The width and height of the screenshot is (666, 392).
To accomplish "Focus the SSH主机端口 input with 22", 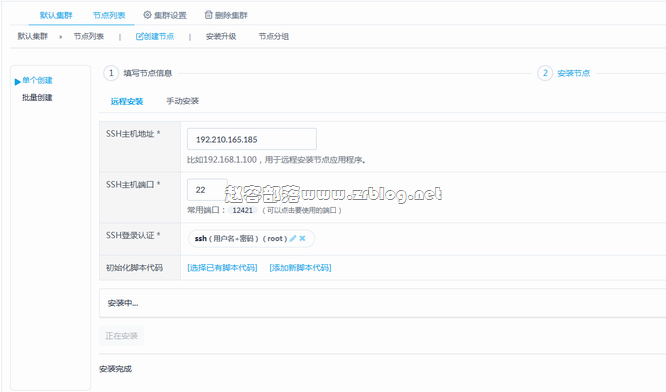I will click(207, 189).
